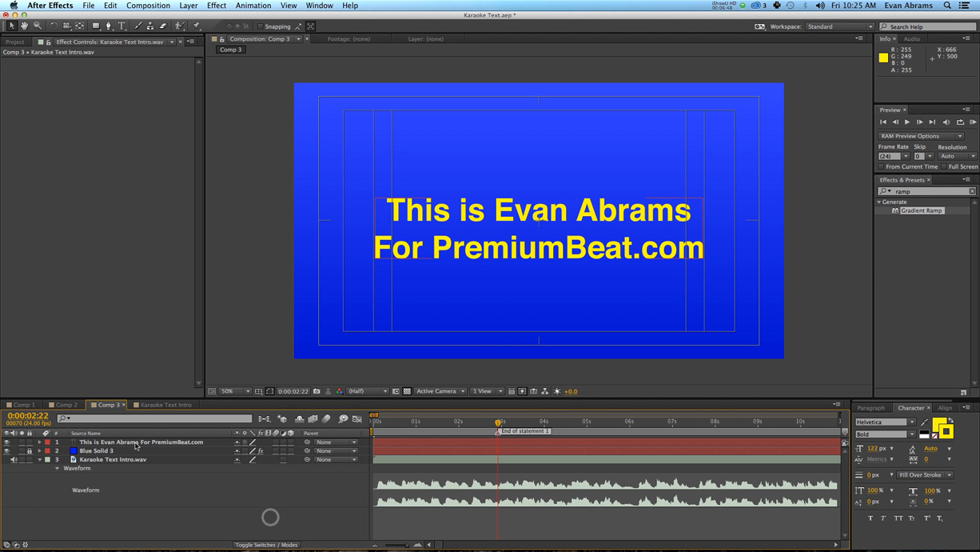Click the eyedropper in Character panel

click(924, 422)
